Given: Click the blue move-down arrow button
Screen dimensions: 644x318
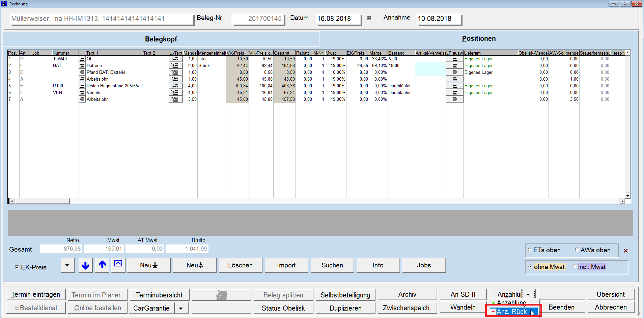Looking at the screenshot, I should (85, 265).
